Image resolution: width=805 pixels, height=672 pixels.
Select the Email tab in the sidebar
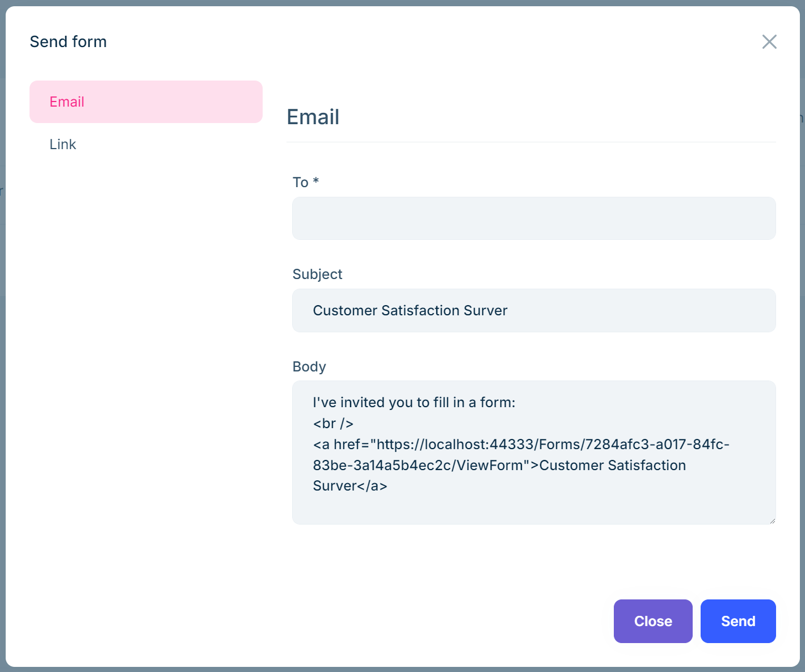click(67, 102)
